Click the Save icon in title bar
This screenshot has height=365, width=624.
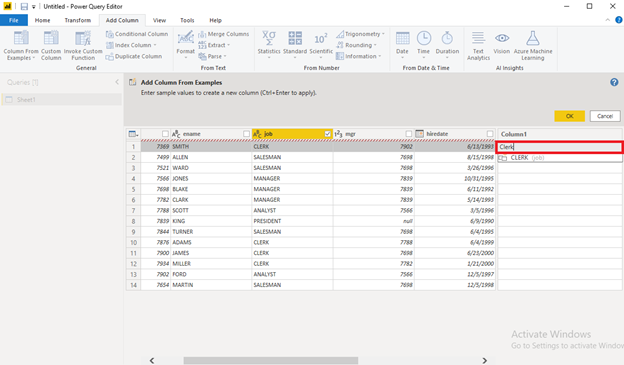pos(24,6)
